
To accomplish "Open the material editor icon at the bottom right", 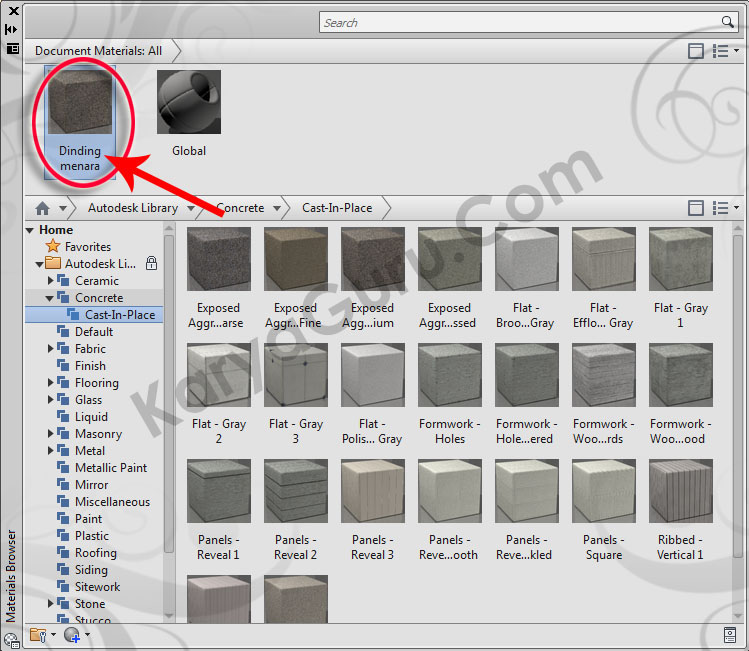I will [x=730, y=635].
